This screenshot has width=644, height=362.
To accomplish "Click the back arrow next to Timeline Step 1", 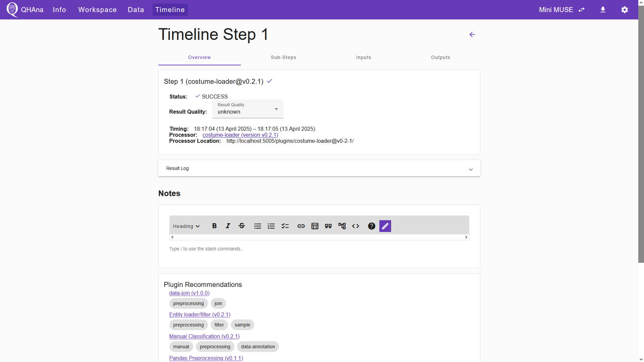I will point(472,35).
